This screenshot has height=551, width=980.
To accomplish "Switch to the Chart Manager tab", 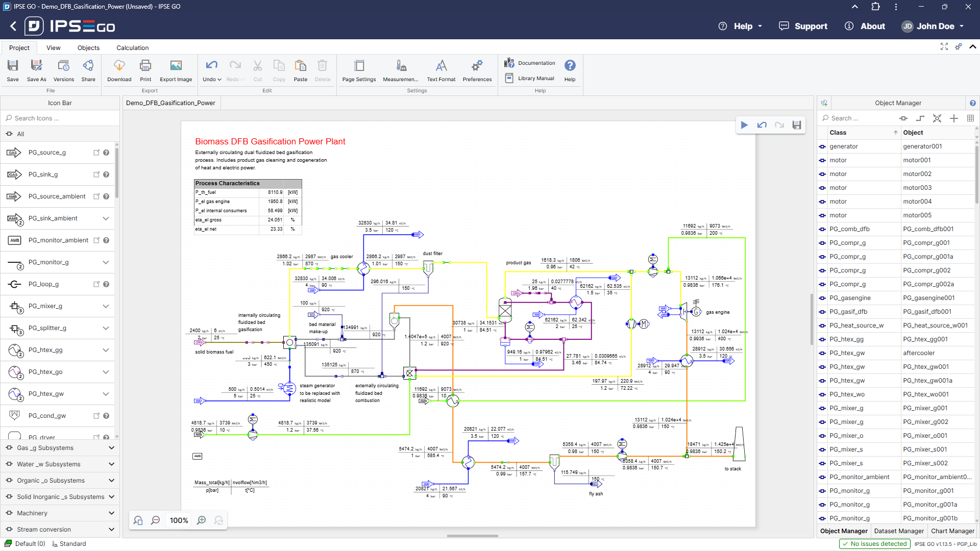I will (x=952, y=531).
